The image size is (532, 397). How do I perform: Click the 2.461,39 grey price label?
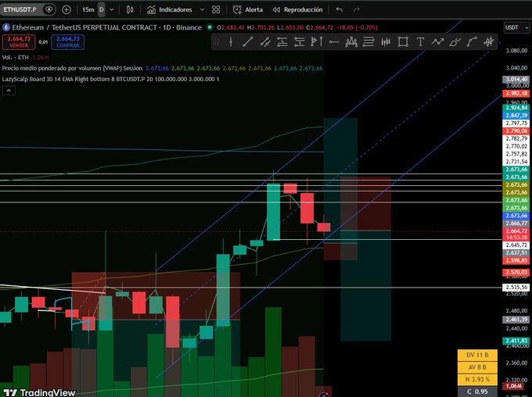[x=516, y=320]
